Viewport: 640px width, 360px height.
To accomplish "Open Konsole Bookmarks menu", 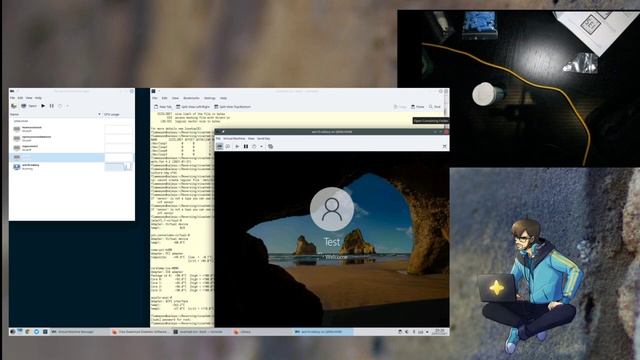I will pos(191,98).
